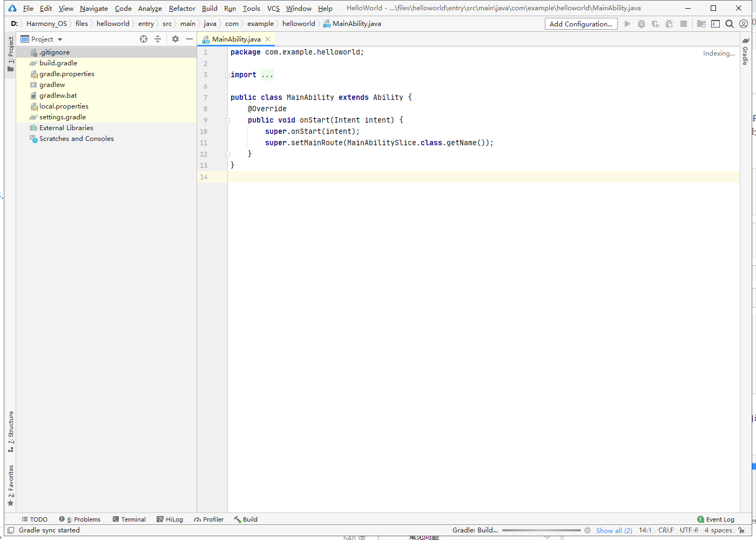The height and width of the screenshot is (540, 756).
Task: Place the cursor on empty line 14 of the editor
Action: 483,177
